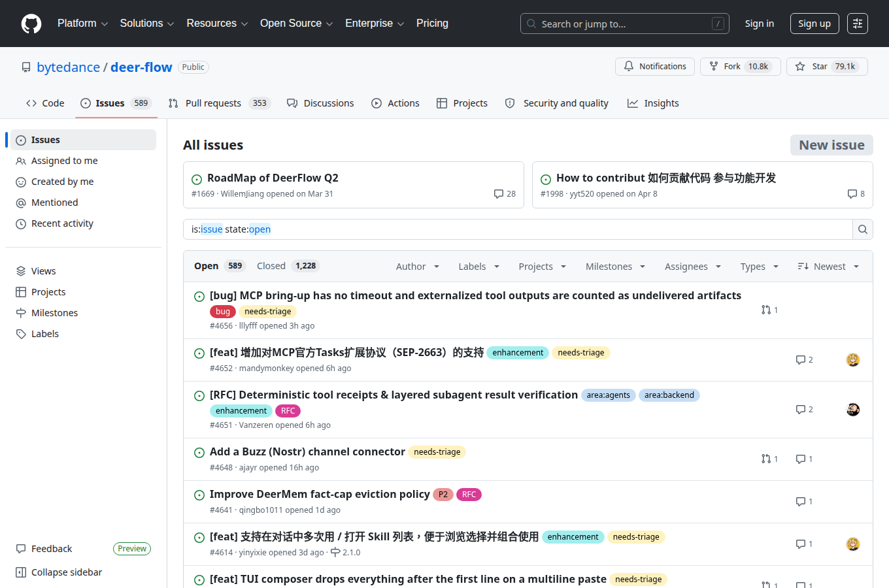Switch to the Pull requests tab

click(219, 103)
